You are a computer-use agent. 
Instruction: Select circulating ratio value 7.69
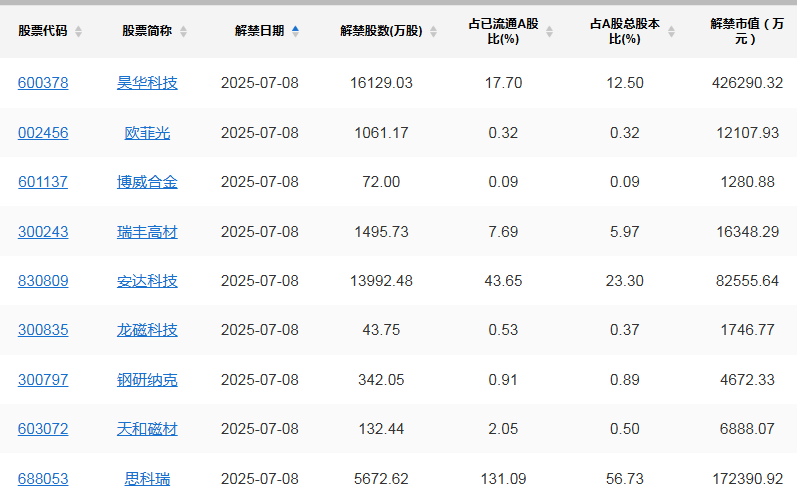(x=503, y=232)
